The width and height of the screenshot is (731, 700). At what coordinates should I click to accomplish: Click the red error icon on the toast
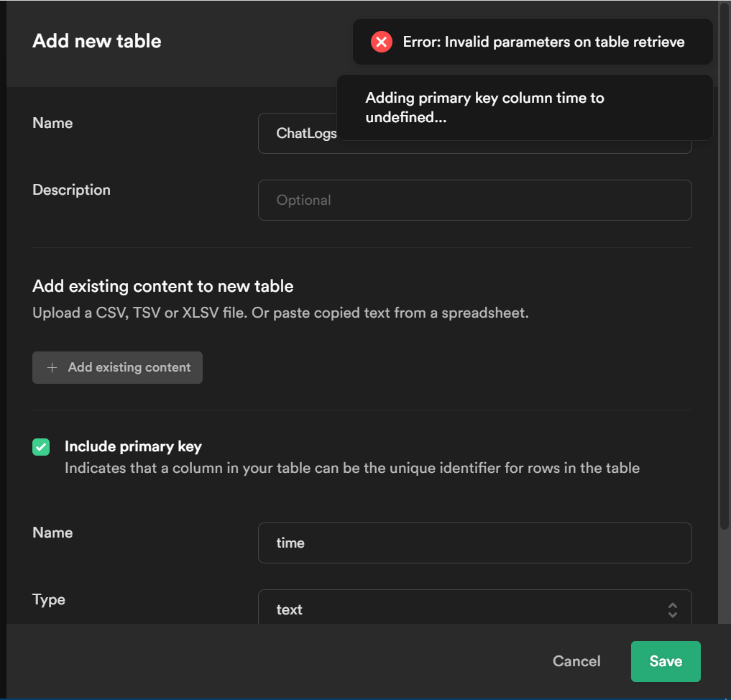click(381, 42)
